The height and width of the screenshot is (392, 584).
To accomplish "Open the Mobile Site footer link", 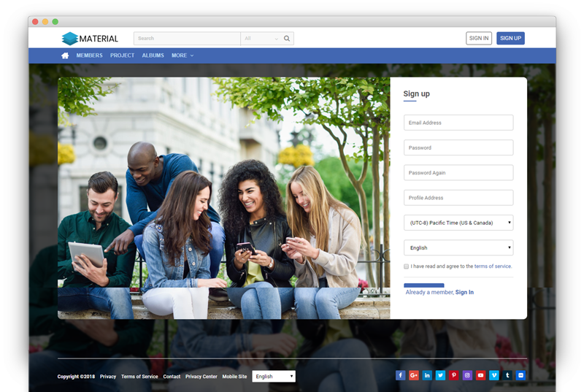I will (x=234, y=377).
